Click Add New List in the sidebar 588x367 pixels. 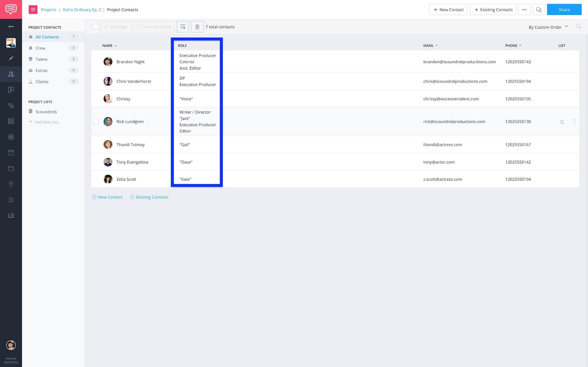[x=45, y=122]
